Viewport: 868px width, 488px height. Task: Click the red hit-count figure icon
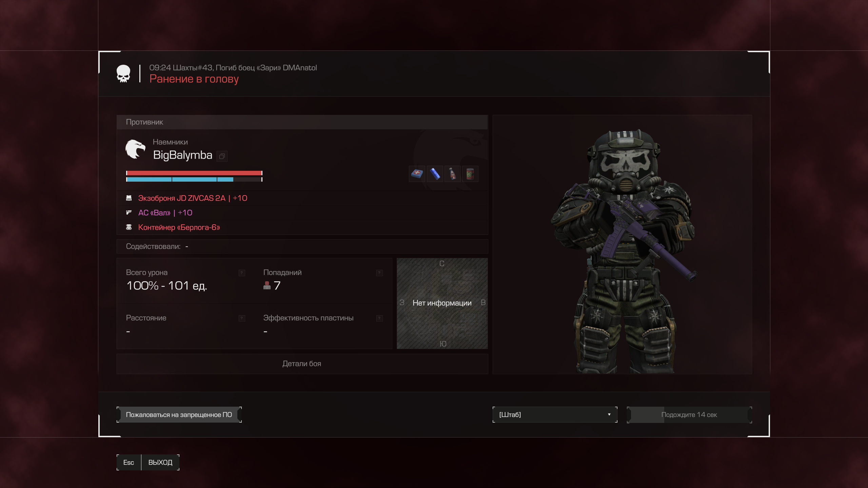(x=267, y=285)
